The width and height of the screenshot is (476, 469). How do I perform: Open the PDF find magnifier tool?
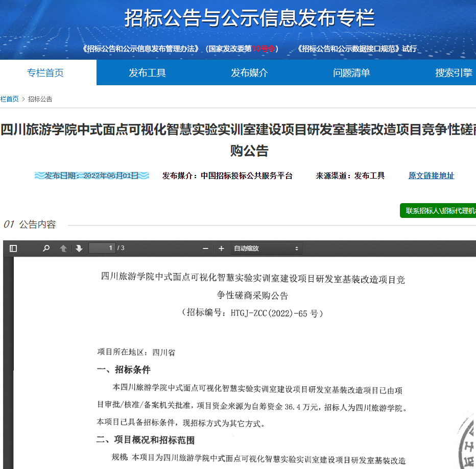[x=46, y=249]
